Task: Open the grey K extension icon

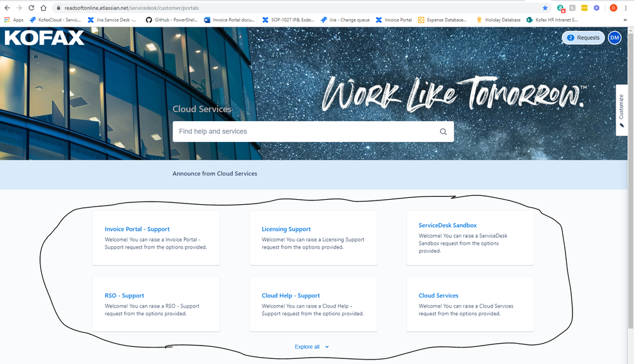Action: click(x=572, y=8)
